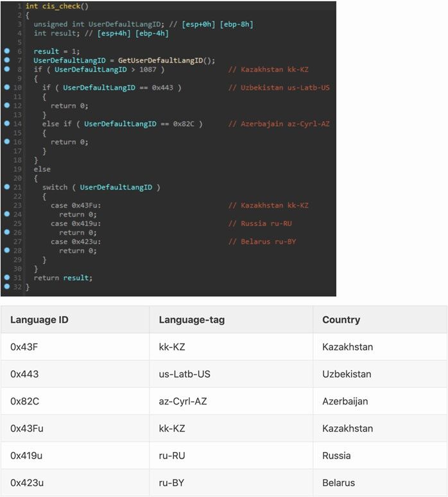448x497 pixels.
Task: Toggle the breakpoint dot on line 12
Action: (x=7, y=105)
